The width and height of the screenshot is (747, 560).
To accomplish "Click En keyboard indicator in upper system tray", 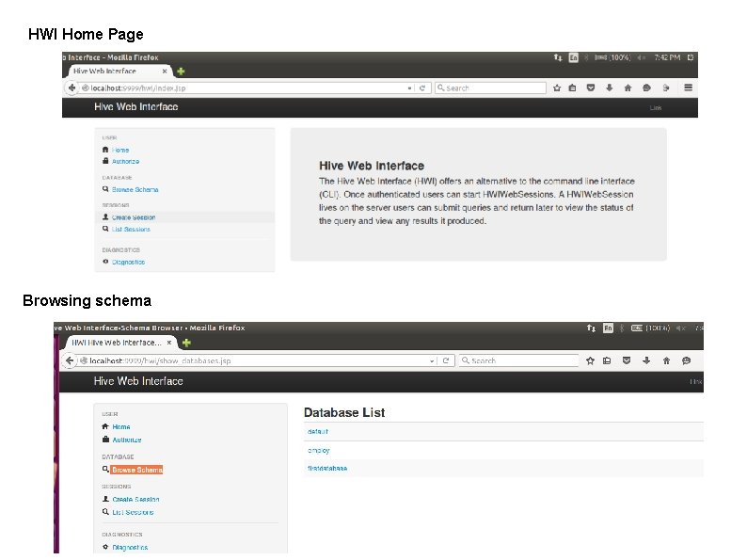I will [x=574, y=57].
